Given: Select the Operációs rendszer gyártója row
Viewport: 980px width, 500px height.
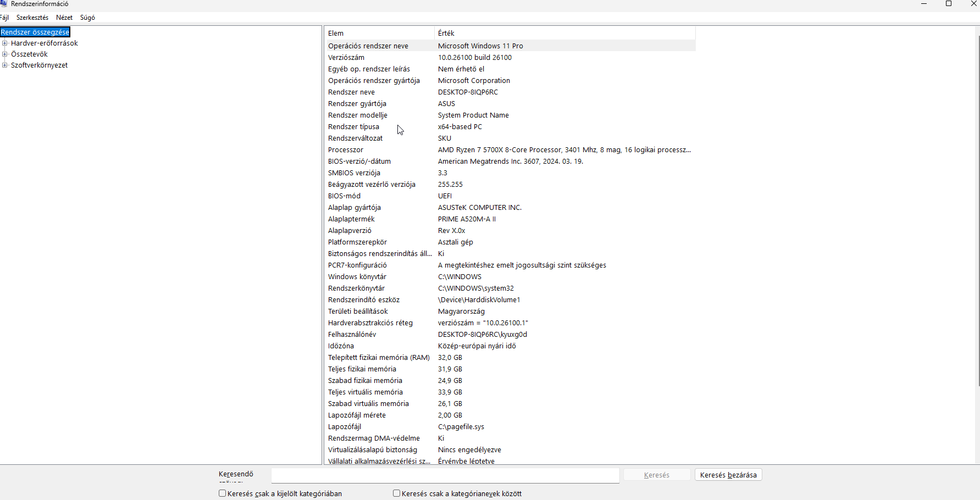Looking at the screenshot, I should tap(510, 81).
